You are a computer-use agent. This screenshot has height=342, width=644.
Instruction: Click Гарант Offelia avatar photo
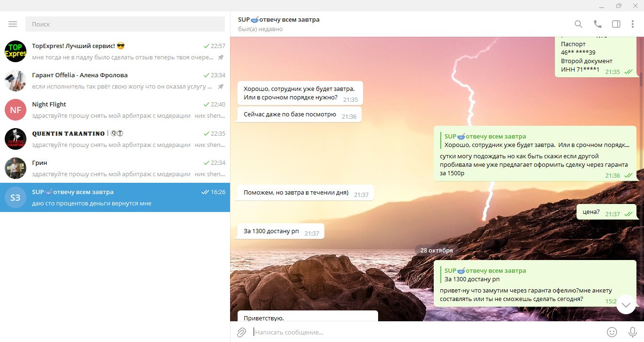[16, 81]
